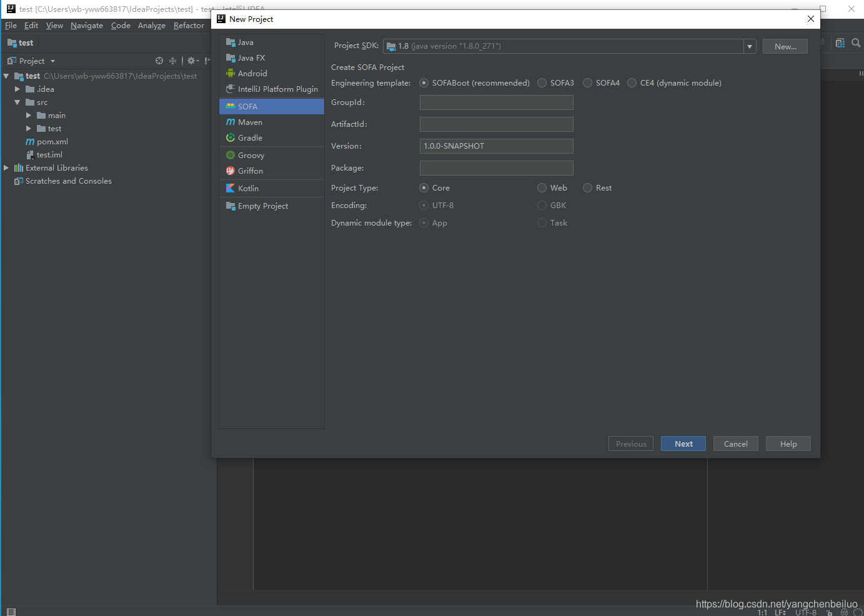Select the Griffon project type icon

(231, 171)
